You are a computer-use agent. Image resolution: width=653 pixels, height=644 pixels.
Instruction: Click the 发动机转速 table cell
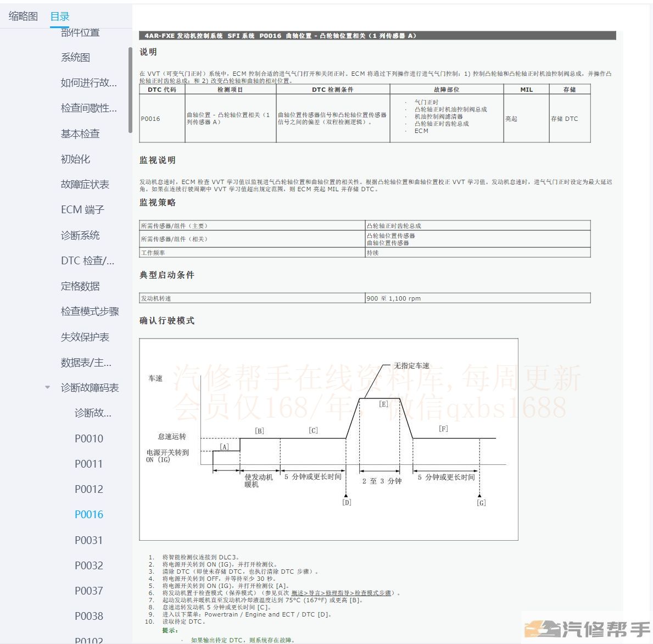[x=252, y=298]
